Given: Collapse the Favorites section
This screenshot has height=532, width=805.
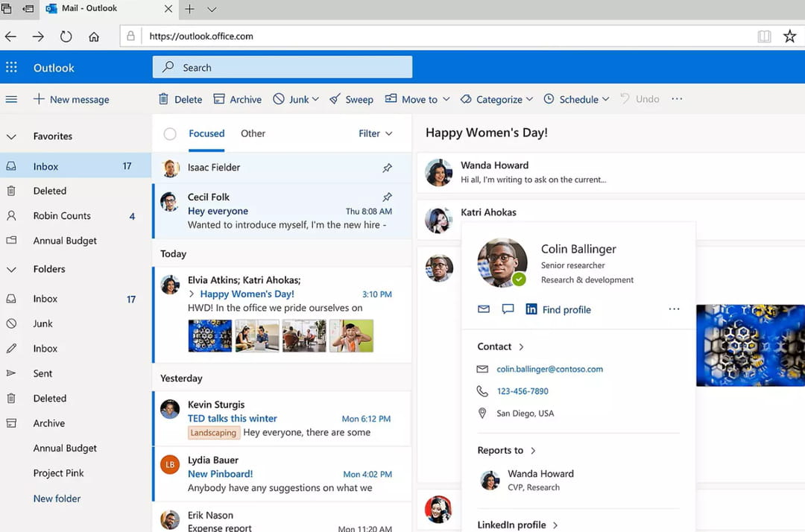Looking at the screenshot, I should coord(11,136).
